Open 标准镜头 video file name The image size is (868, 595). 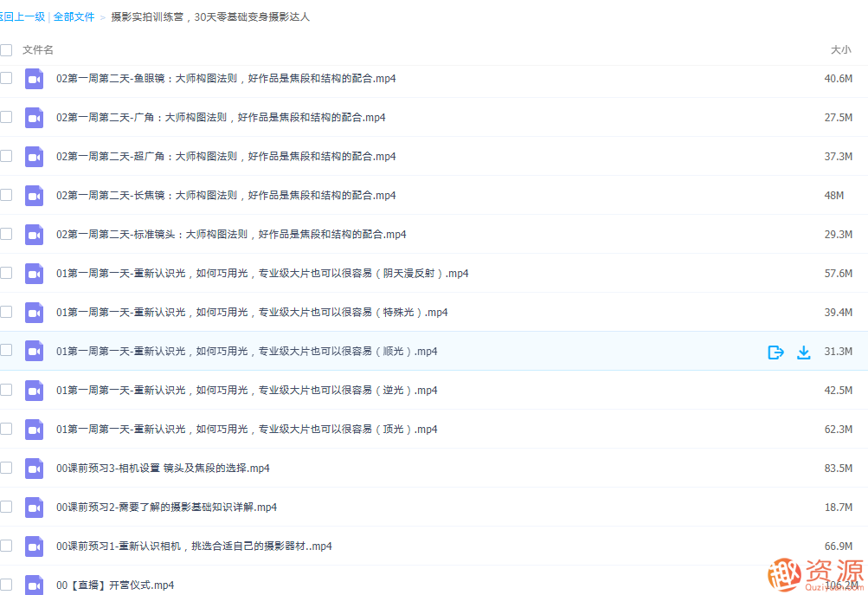tap(231, 235)
